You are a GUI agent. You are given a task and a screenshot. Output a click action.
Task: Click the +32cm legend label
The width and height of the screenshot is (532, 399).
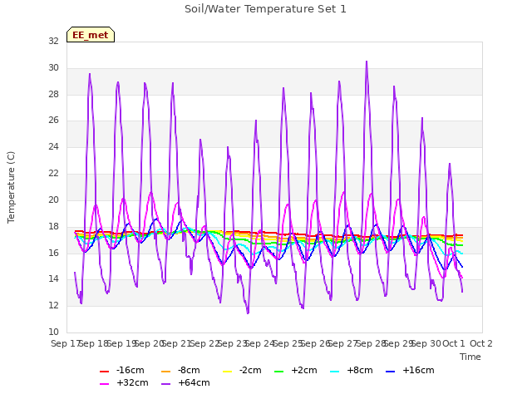[132, 382]
